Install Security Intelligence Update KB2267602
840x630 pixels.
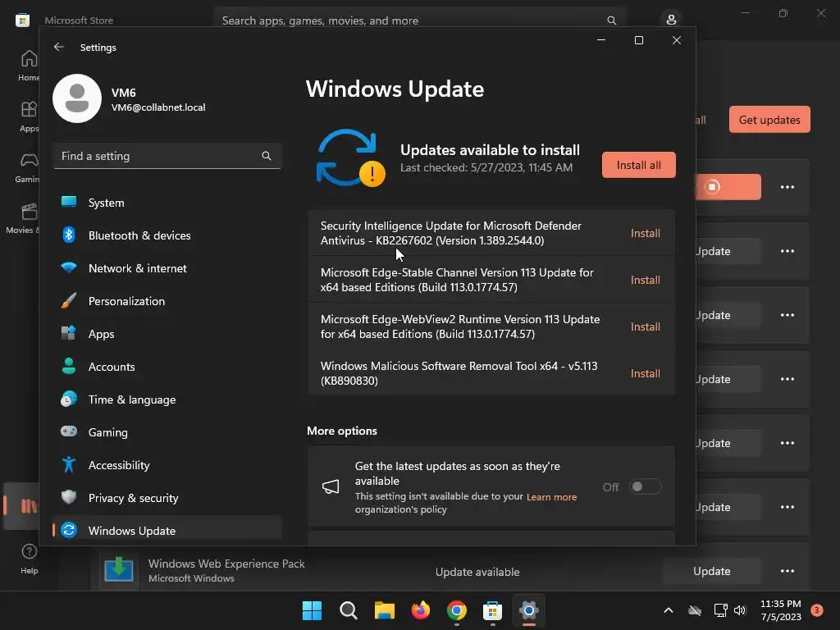(645, 233)
